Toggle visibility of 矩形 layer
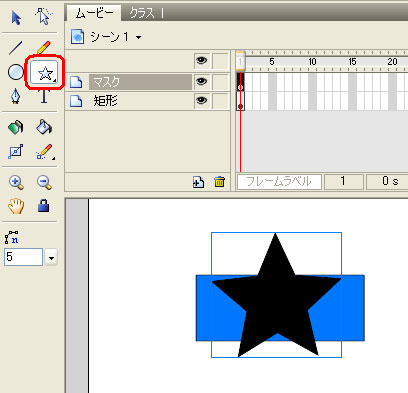This screenshot has width=408, height=393. tap(201, 100)
